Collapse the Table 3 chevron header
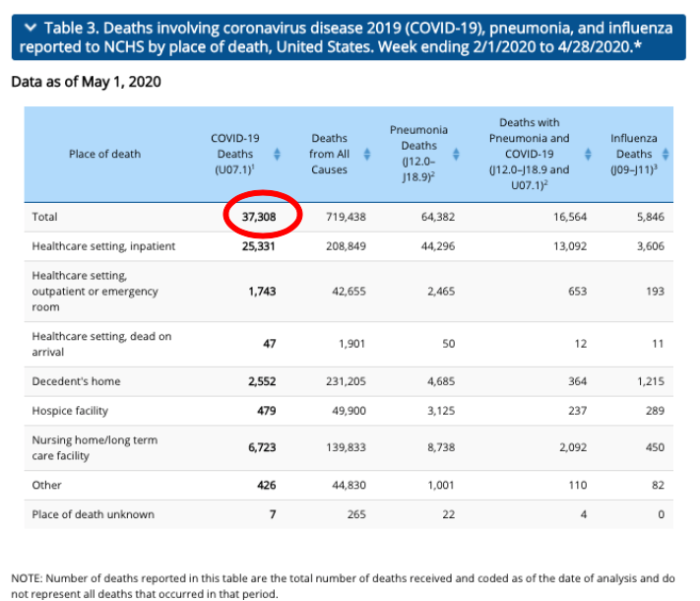This screenshot has width=700, height=601. point(31,28)
